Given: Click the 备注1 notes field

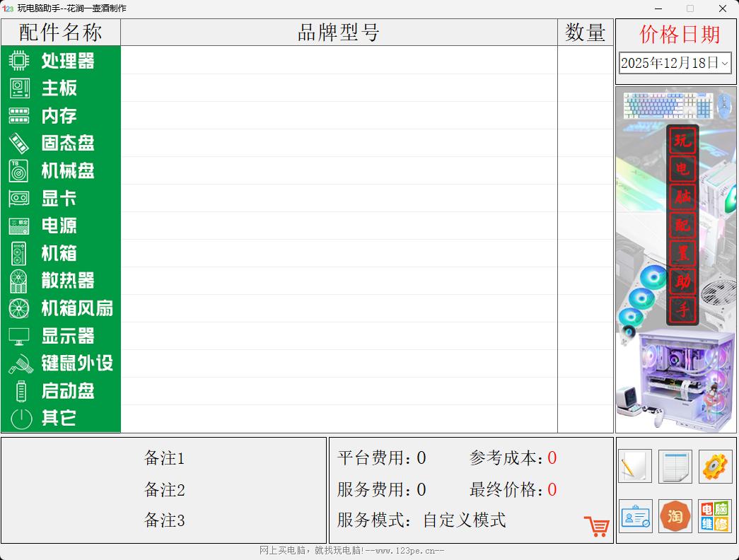Looking at the screenshot, I should (165, 458).
